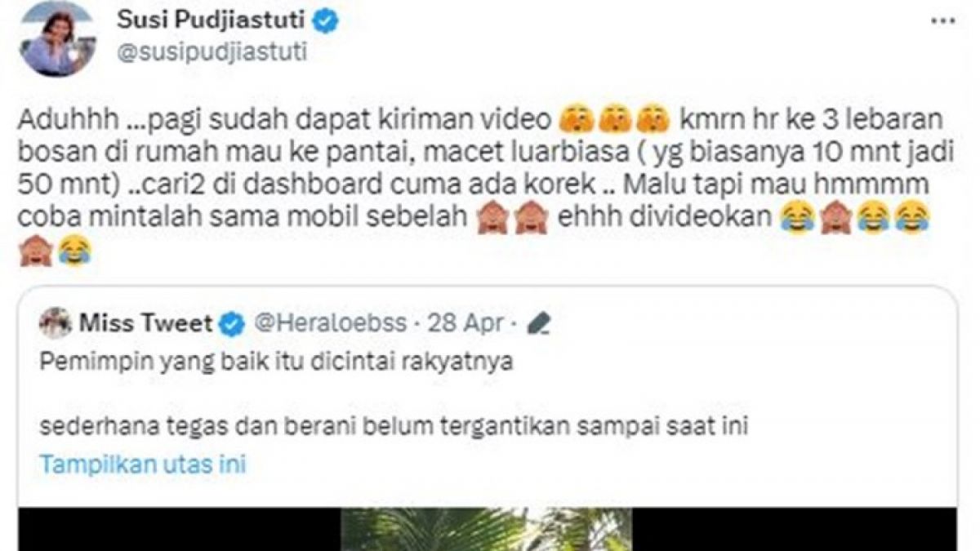Visit the @Heraloebss handle
This screenshot has height=551, width=980.
[331, 324]
